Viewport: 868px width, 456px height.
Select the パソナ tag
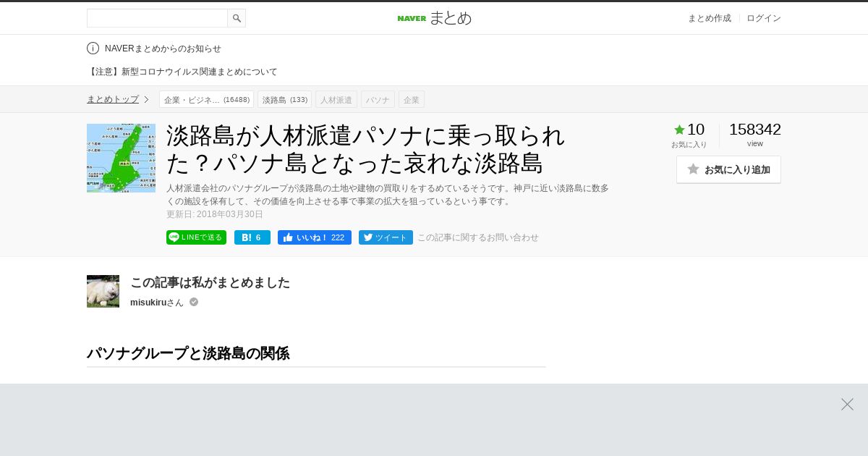tap(378, 99)
